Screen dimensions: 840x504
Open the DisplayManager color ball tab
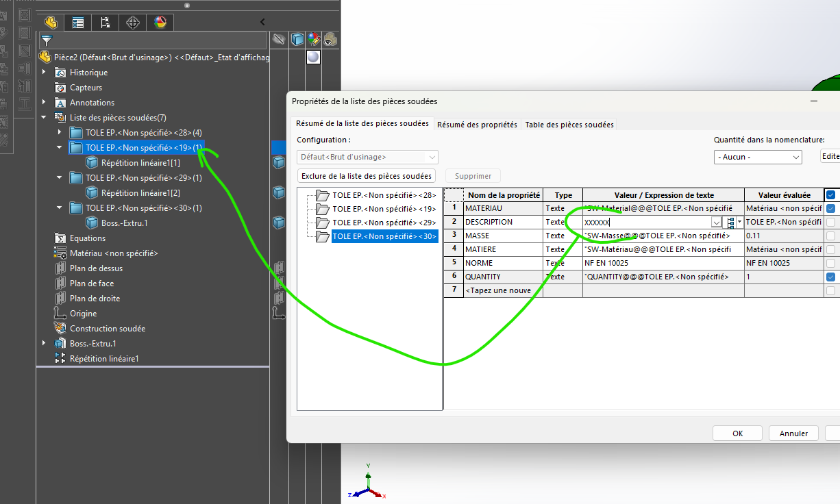coord(160,23)
